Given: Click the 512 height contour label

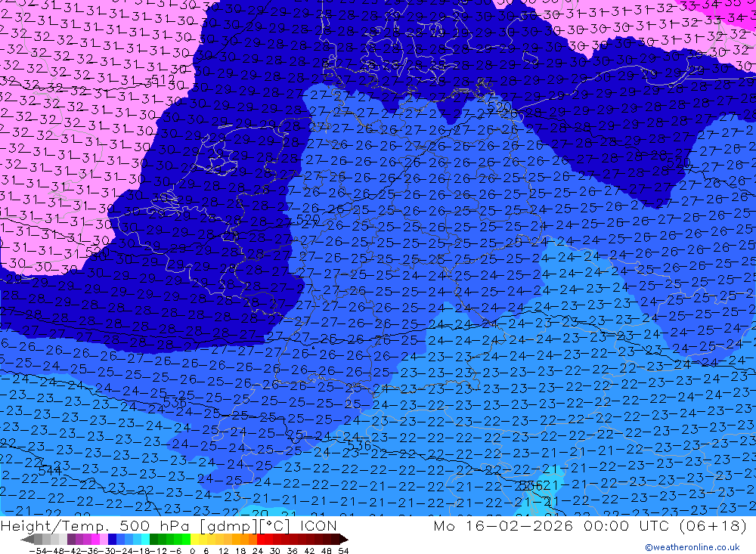Looking at the screenshot, I should 163,79.
